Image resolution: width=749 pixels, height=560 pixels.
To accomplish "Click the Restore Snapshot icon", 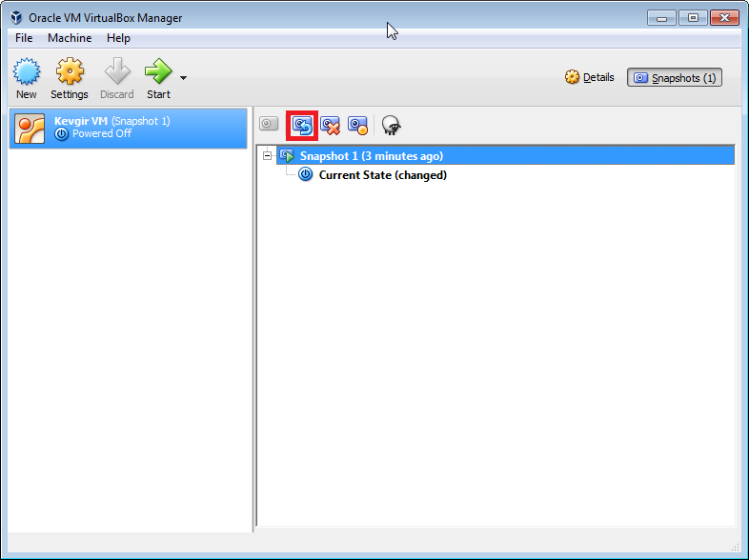I will click(x=302, y=126).
